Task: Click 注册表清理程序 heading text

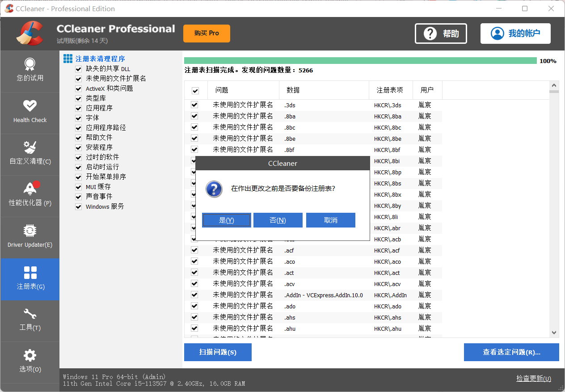Action: [x=100, y=59]
